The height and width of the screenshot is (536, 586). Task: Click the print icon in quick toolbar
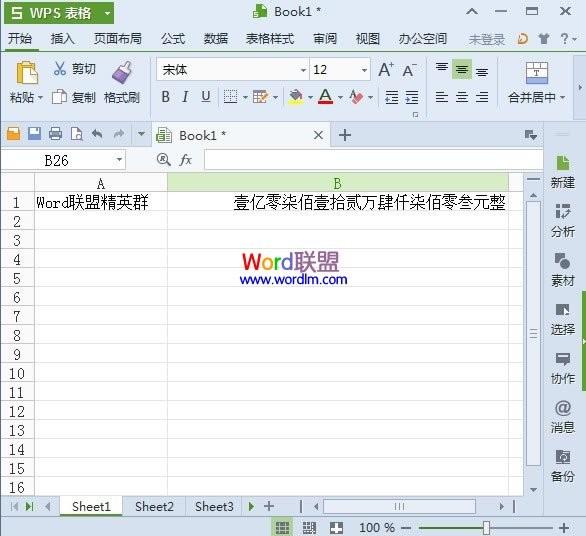point(55,133)
